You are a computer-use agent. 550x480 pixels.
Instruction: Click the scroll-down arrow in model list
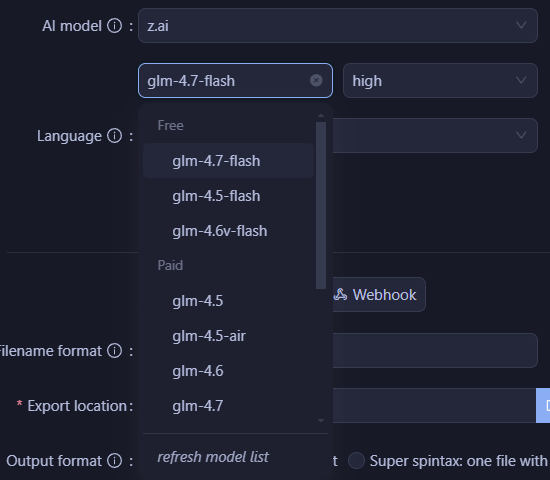coord(321,420)
